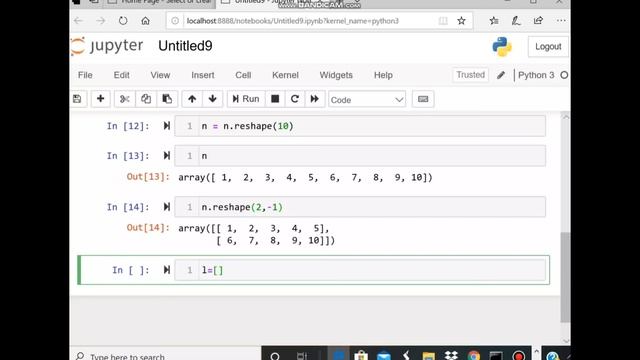Screen dimensions: 640x360
Task: Paste cells below icon
Action: [x=167, y=99]
